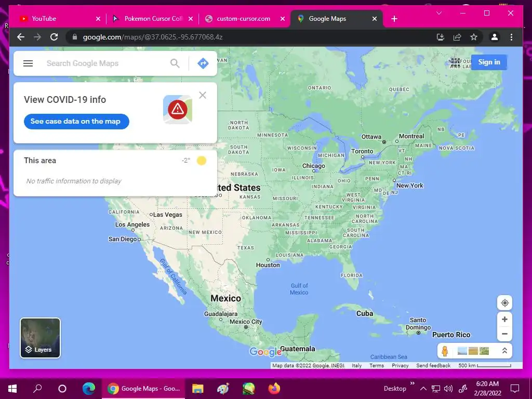Switch to the Pokemon Cursor Collection tab

[153, 19]
